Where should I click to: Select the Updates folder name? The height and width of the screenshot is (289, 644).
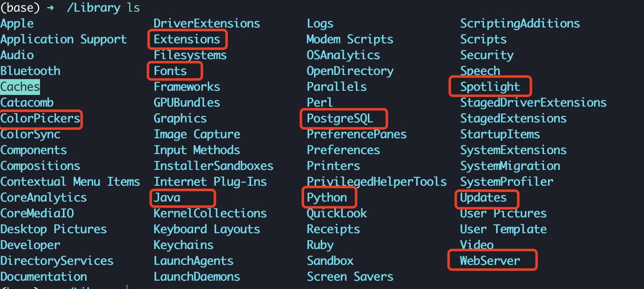(x=483, y=198)
